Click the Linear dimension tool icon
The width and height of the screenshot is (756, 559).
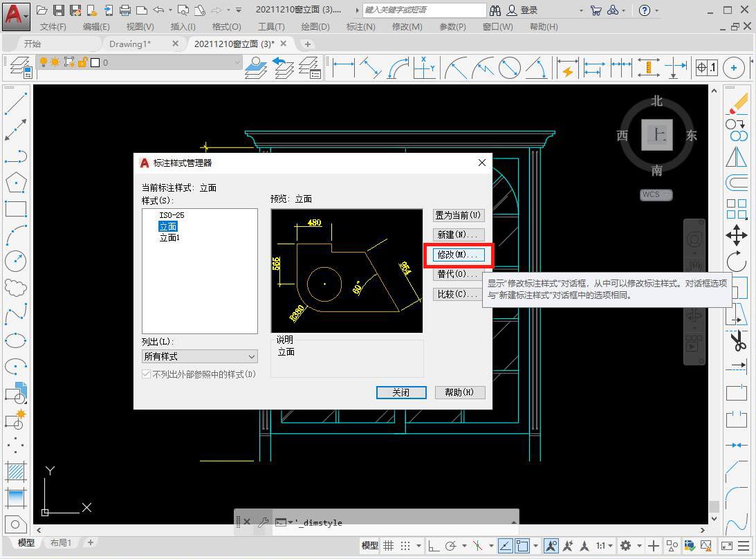(344, 68)
